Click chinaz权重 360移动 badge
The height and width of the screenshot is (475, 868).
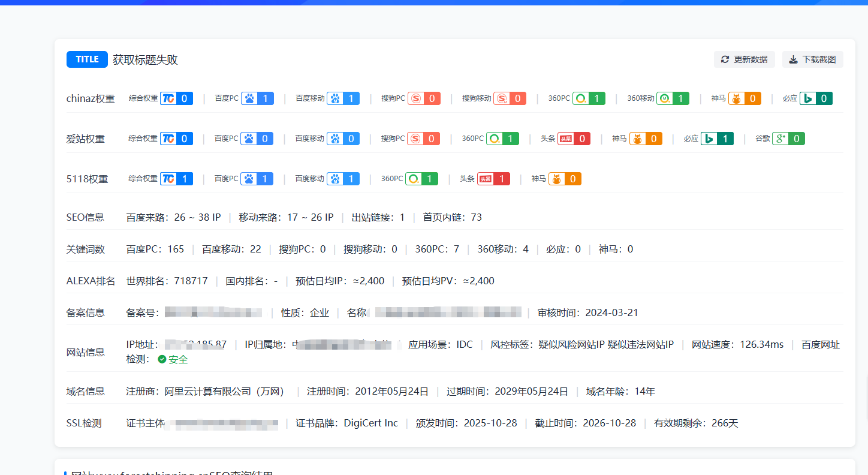tap(673, 98)
